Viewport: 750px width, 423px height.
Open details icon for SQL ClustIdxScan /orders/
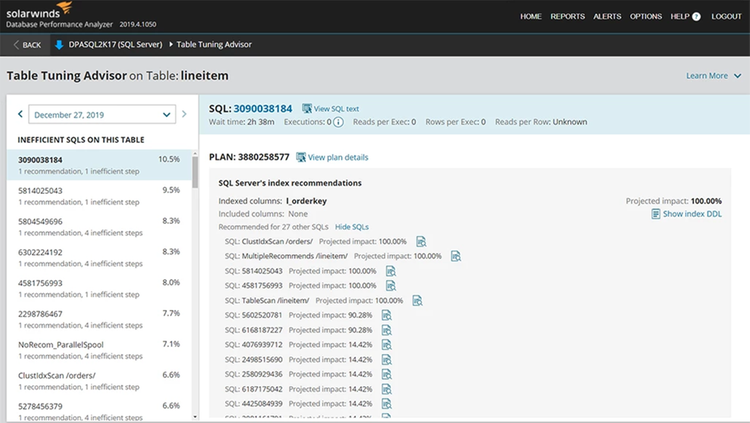pyautogui.click(x=421, y=242)
